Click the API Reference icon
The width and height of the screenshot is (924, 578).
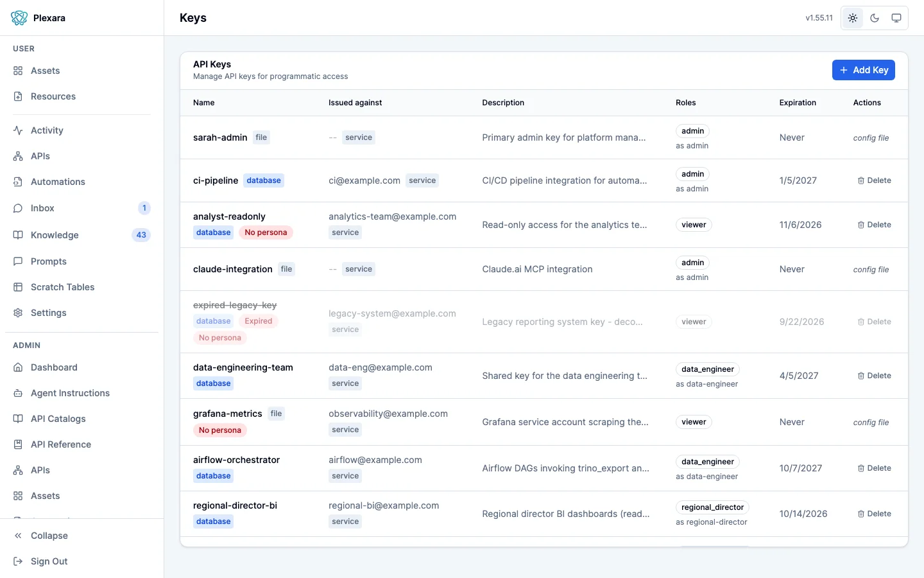(x=18, y=444)
